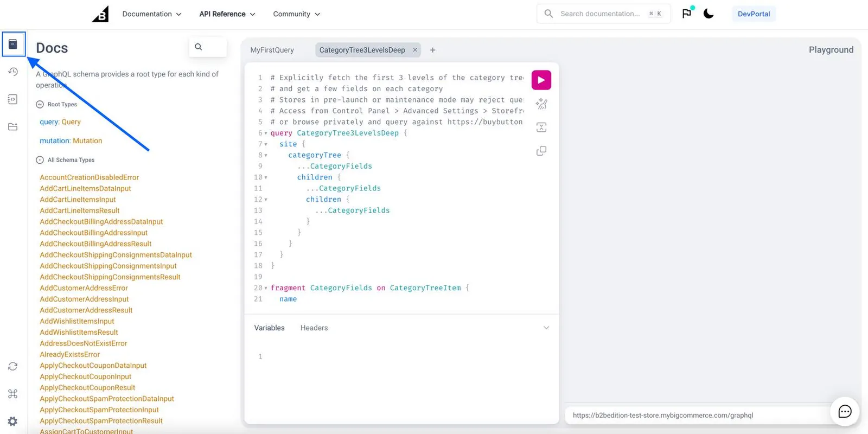
Task: Open the settings gear icon
Action: [13, 421]
